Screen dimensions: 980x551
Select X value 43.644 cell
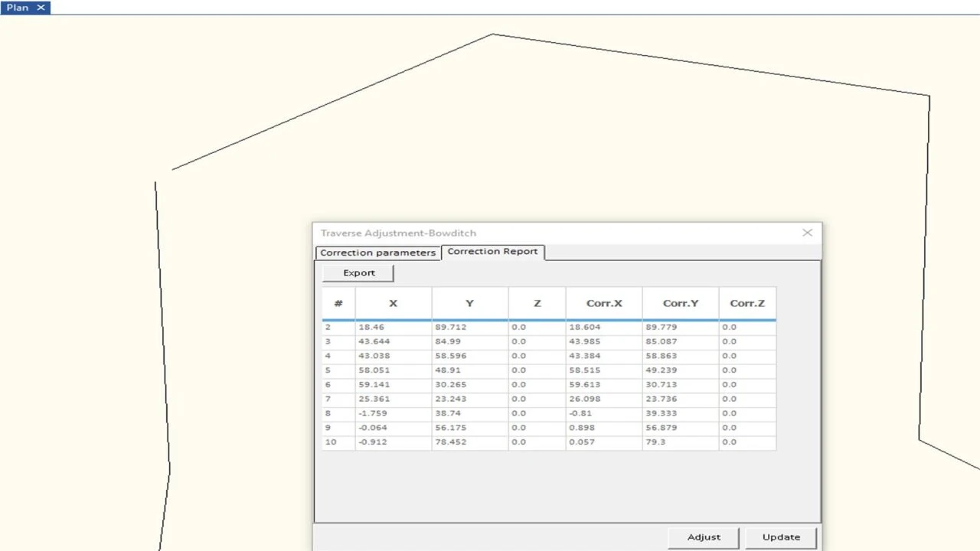point(394,341)
